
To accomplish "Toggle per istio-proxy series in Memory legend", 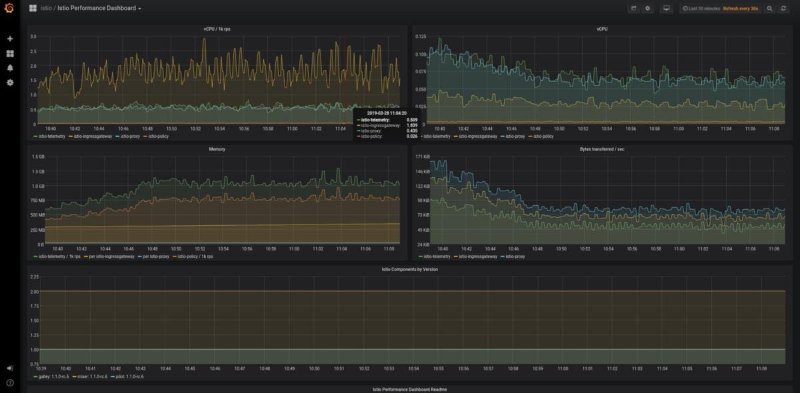I will point(154,256).
